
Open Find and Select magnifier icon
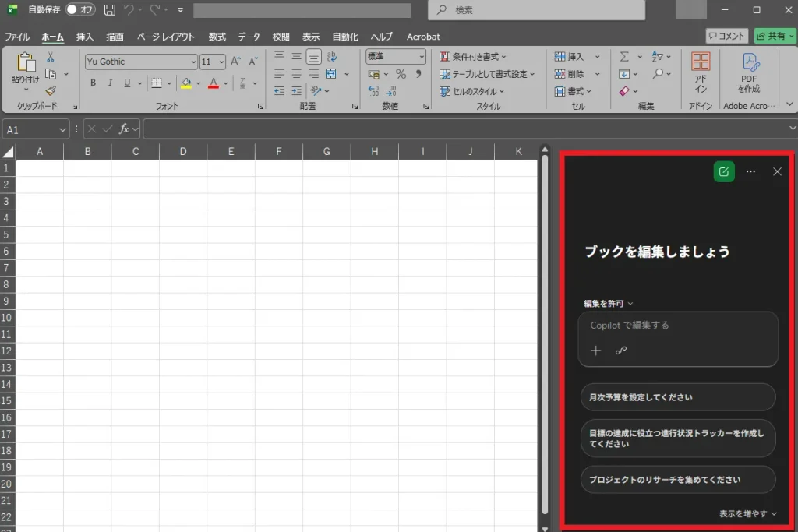[x=658, y=74]
